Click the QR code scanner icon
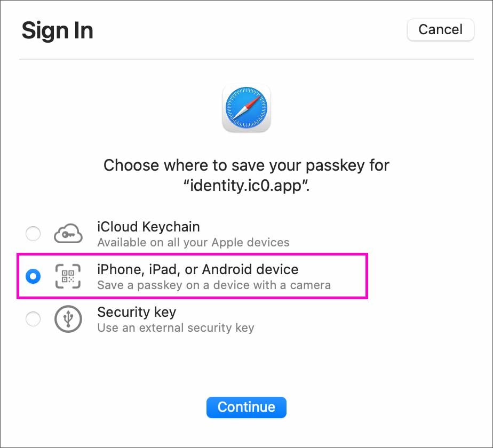This screenshot has height=448, width=493. coord(68,276)
